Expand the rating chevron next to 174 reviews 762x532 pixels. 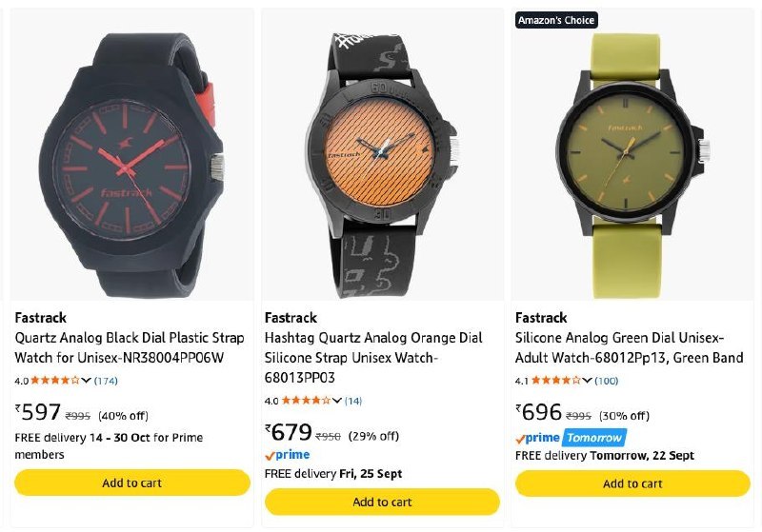tap(86, 381)
